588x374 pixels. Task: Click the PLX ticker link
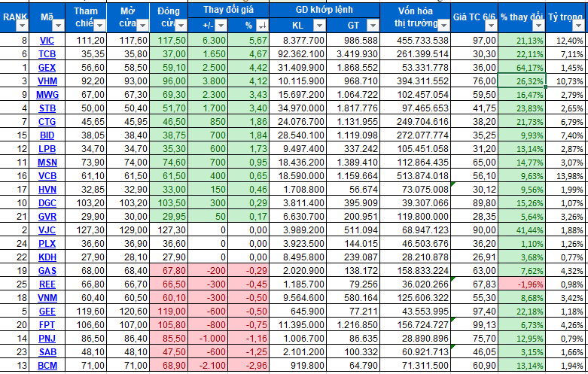[47, 244]
